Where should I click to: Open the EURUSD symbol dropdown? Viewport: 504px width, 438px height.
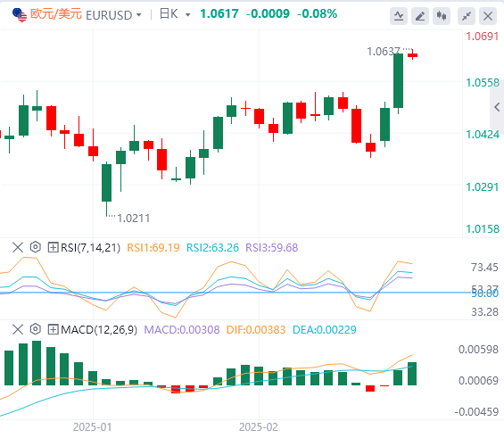click(113, 15)
